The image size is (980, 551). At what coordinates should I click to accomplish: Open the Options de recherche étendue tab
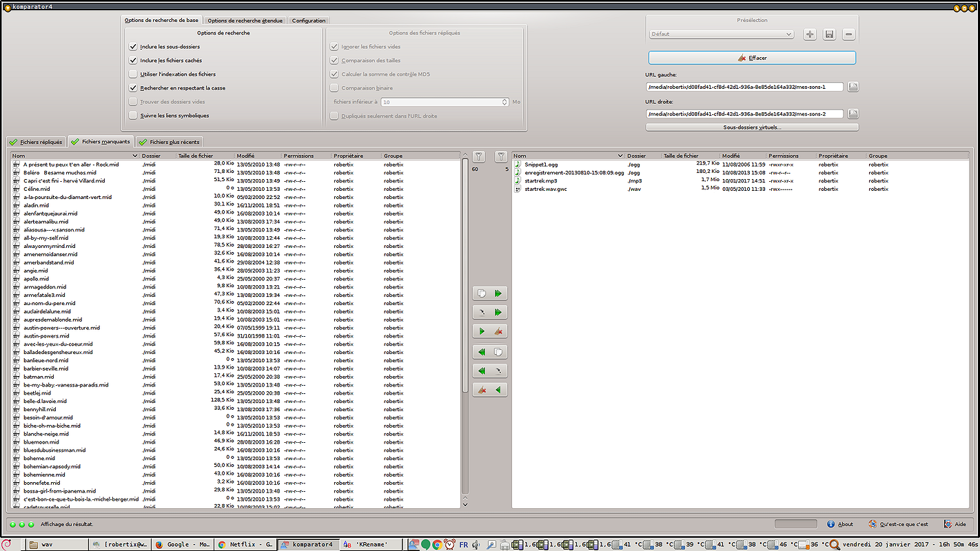245,21
